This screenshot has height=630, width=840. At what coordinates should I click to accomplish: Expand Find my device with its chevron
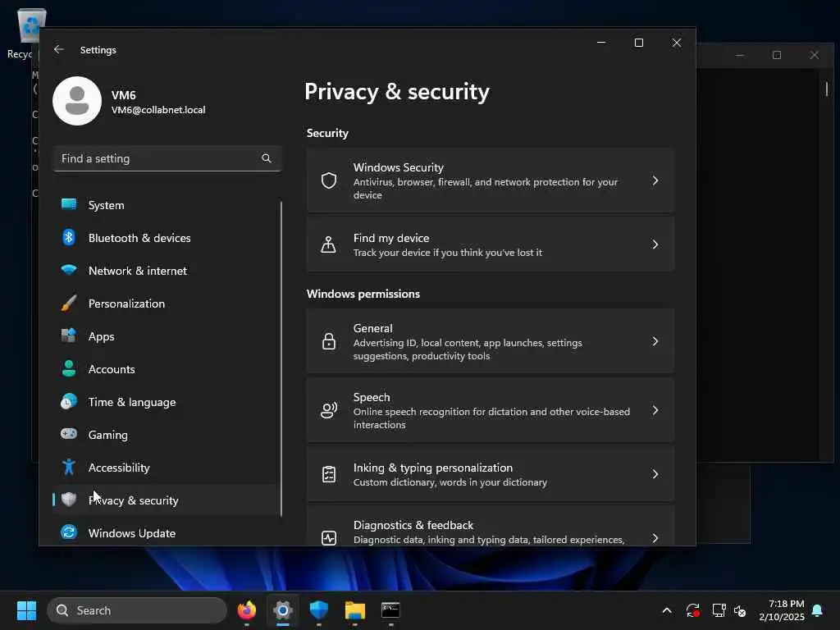coord(655,244)
